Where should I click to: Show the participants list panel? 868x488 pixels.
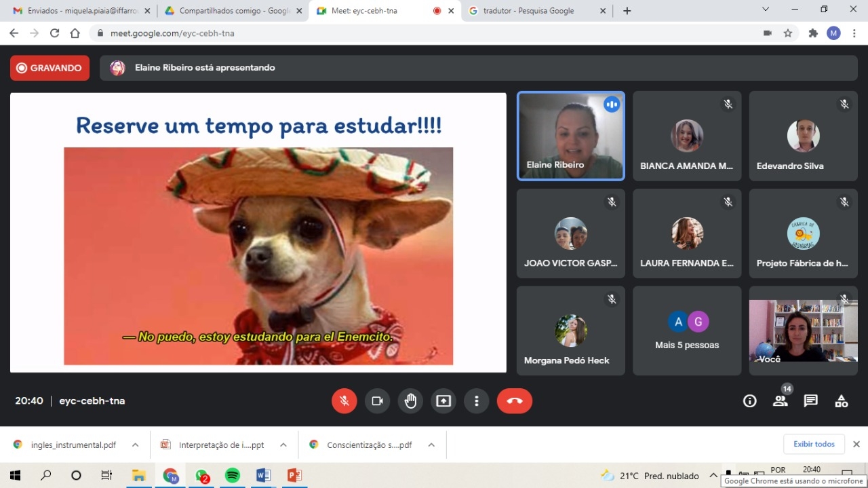tap(780, 401)
